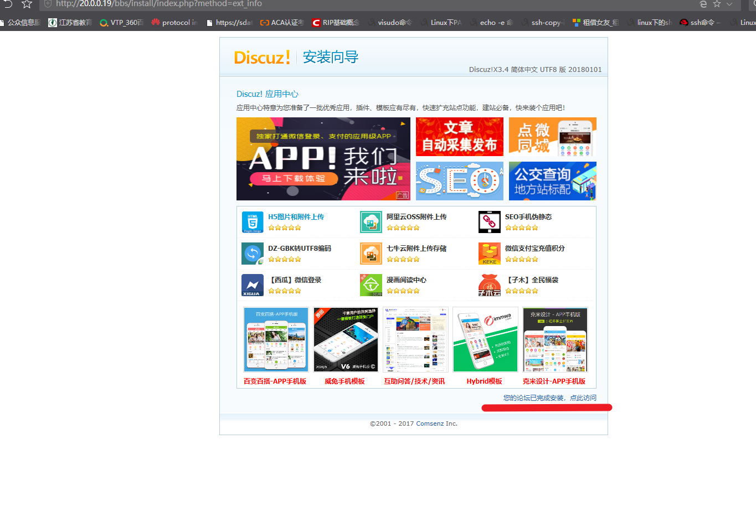Click the compatibility mode 'e' icon
This screenshot has height=532, width=756.
click(703, 4)
